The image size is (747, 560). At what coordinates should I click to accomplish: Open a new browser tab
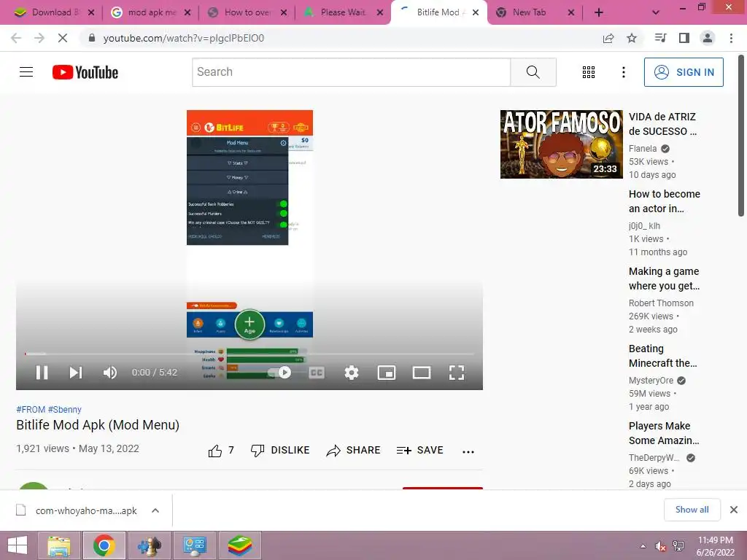[x=599, y=13]
